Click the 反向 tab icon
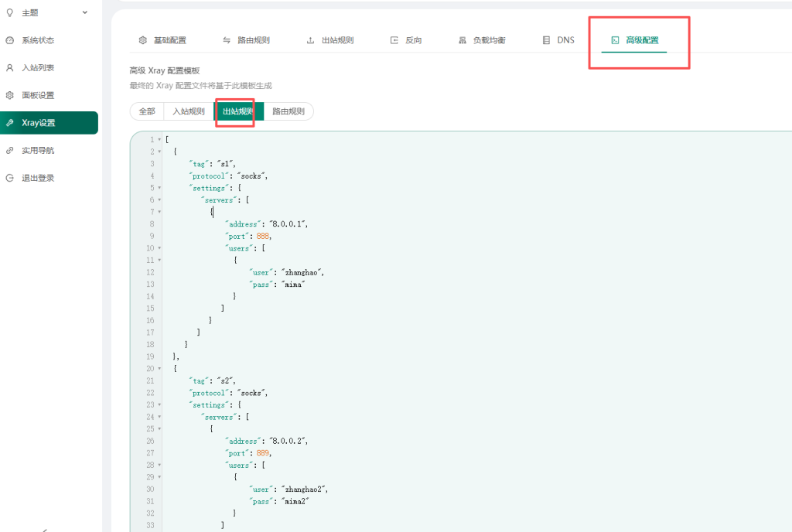The height and width of the screenshot is (532, 792). tap(394, 40)
